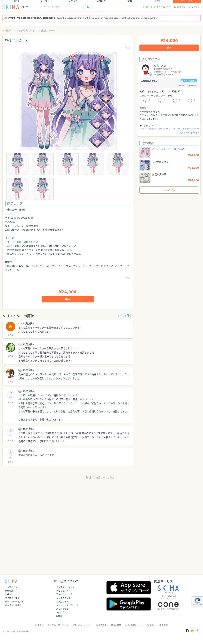Click the top-right 購入 button
This screenshot has width=203, height=644.
[x=169, y=48]
